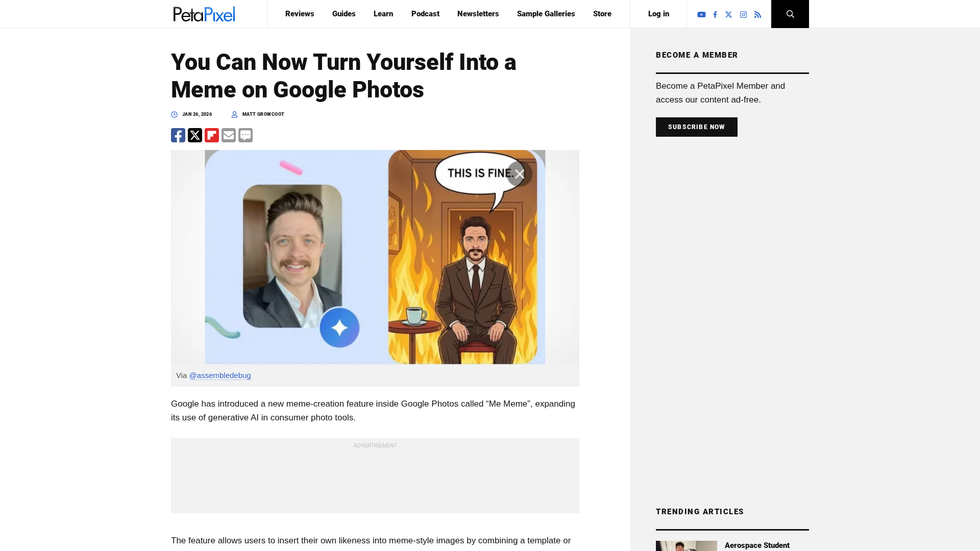This screenshot has height=551, width=980.
Task: Close the overlay on hero image
Action: (x=520, y=174)
